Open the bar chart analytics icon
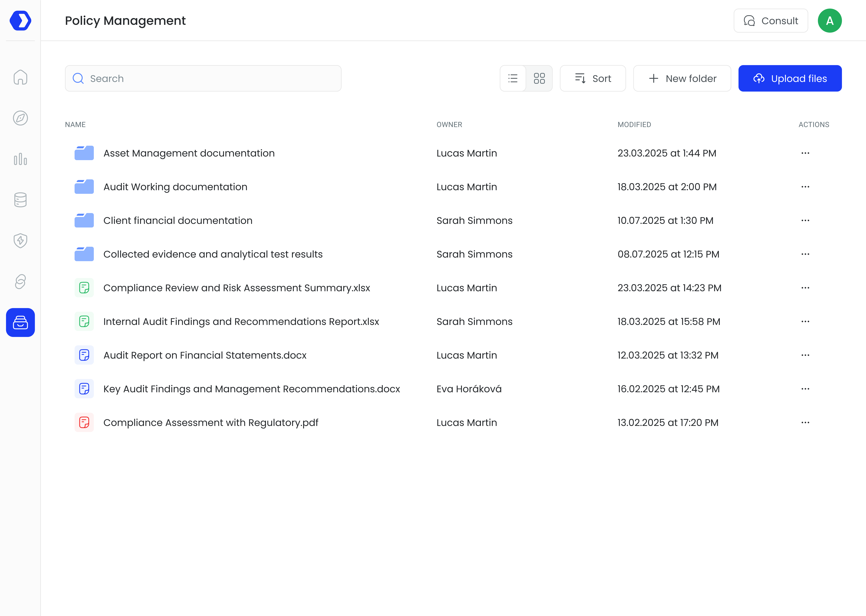 click(20, 159)
